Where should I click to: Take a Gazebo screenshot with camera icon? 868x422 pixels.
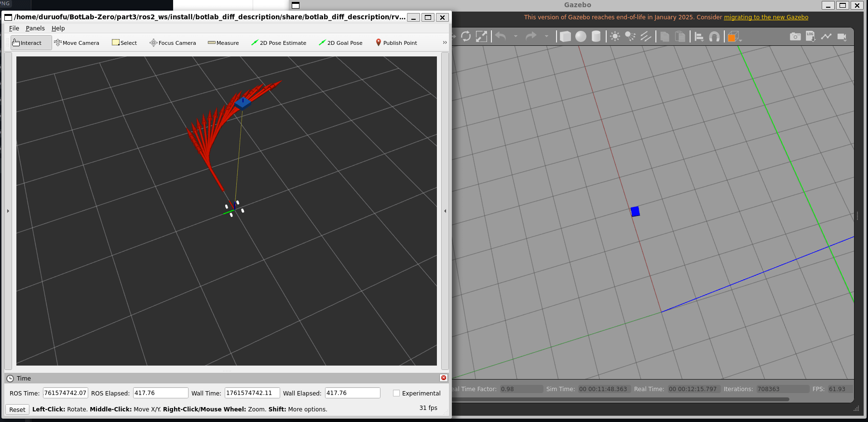coord(795,37)
